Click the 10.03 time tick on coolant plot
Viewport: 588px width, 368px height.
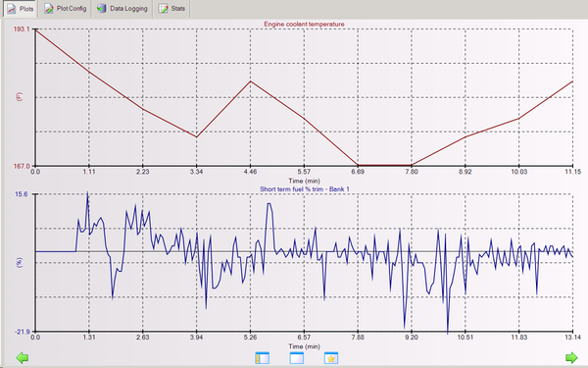(x=518, y=172)
